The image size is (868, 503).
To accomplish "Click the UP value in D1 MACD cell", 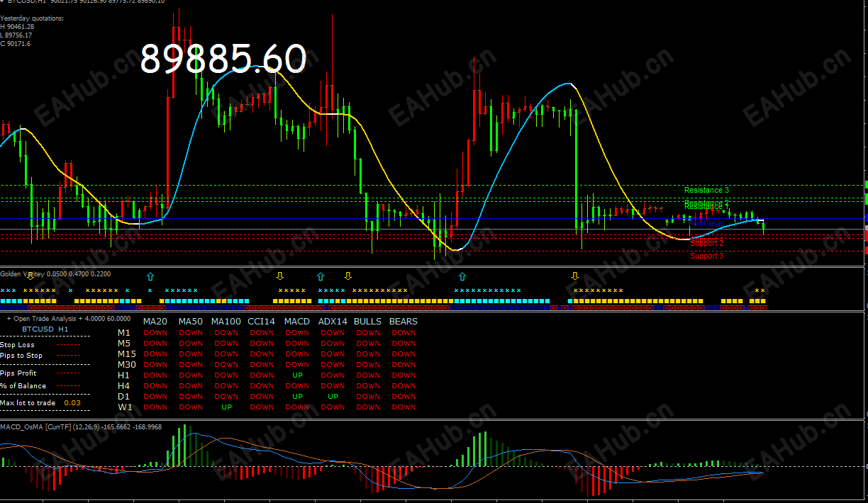I will 297,397.
